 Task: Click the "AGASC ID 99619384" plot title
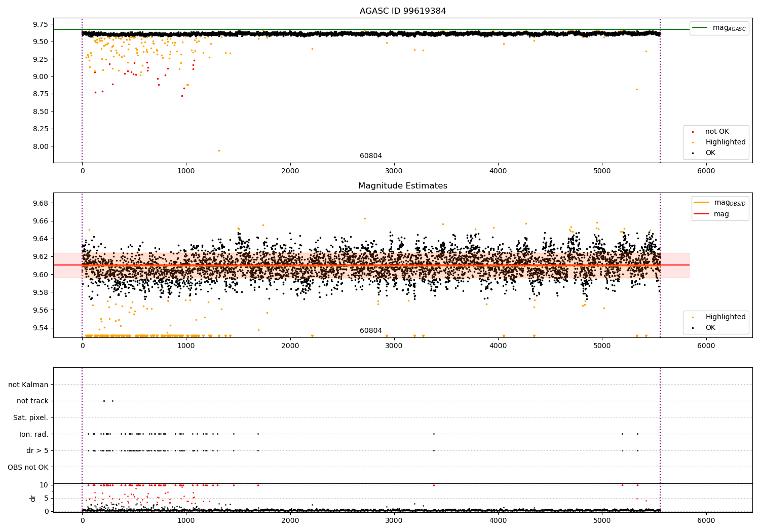(403, 11)
